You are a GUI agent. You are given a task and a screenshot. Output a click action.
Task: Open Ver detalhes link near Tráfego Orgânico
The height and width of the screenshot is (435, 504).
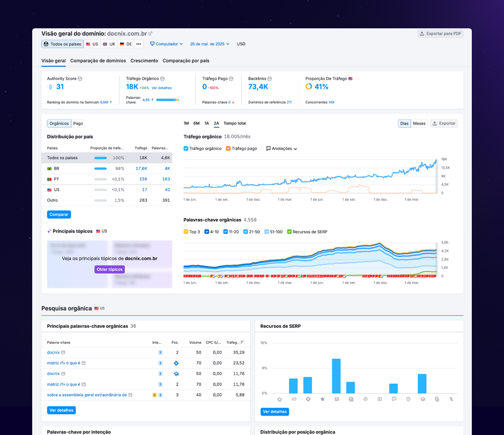click(162, 88)
